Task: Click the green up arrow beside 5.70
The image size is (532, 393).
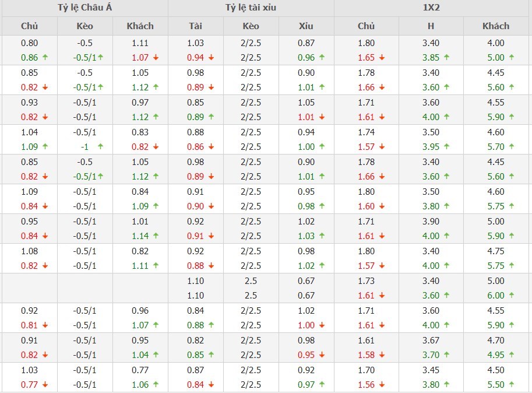Action: pos(512,147)
